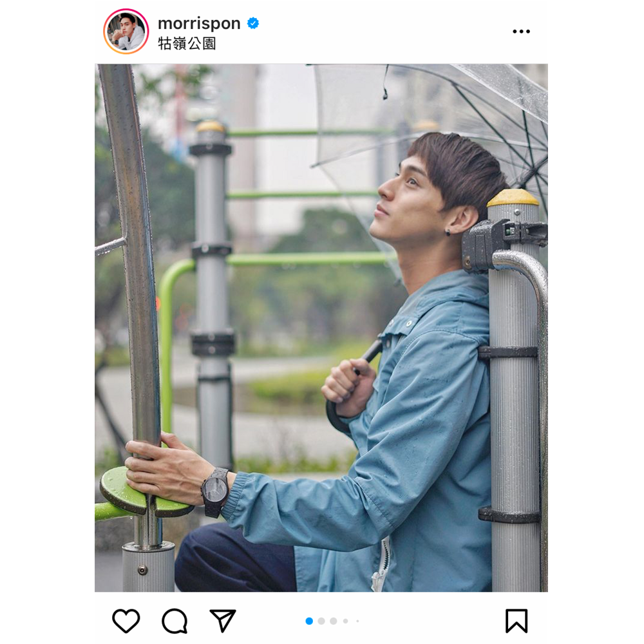Open the three-dot more options menu
The image size is (644, 644).
pyautogui.click(x=521, y=32)
